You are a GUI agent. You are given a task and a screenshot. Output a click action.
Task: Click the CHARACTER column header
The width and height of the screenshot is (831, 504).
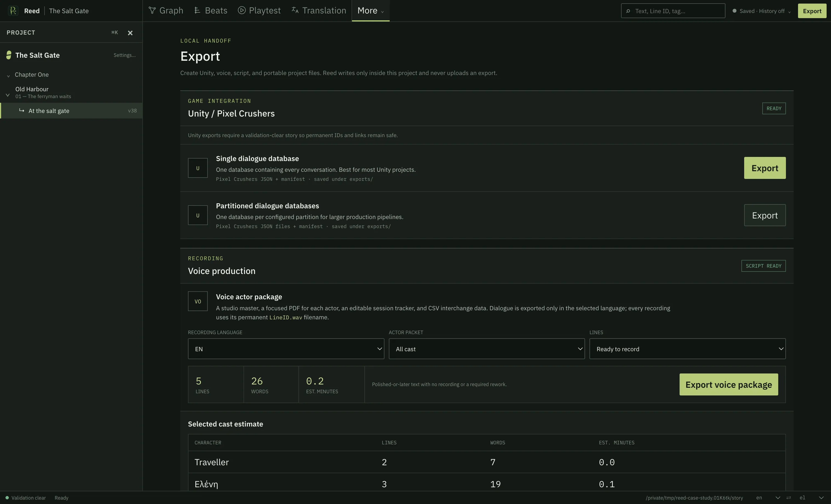coord(208,443)
